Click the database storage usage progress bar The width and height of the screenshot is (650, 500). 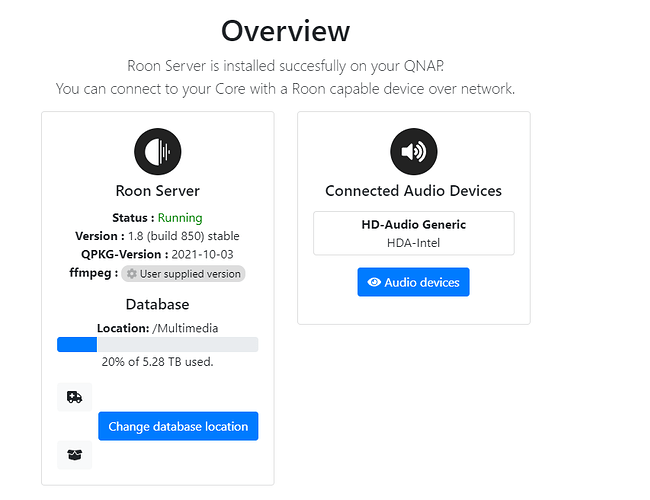(158, 345)
